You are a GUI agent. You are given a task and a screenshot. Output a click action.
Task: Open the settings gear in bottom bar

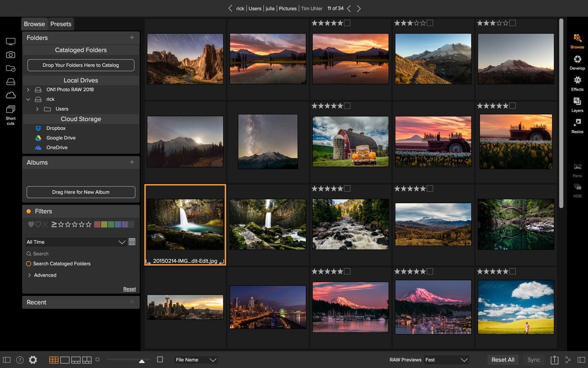(x=33, y=360)
